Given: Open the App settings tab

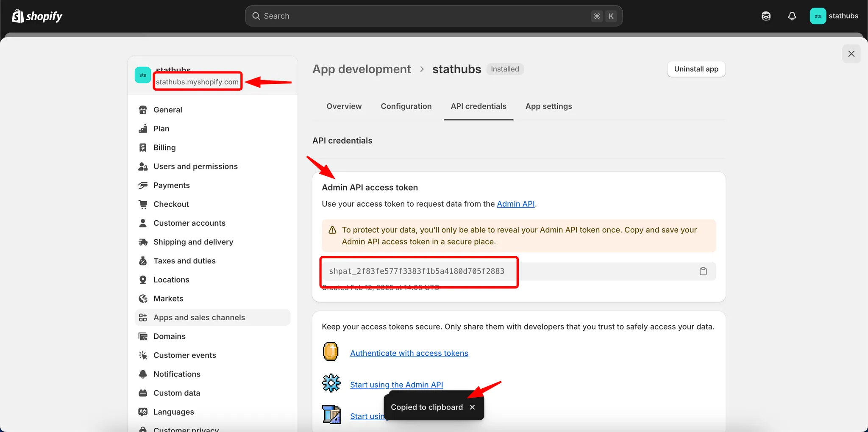Looking at the screenshot, I should point(548,106).
